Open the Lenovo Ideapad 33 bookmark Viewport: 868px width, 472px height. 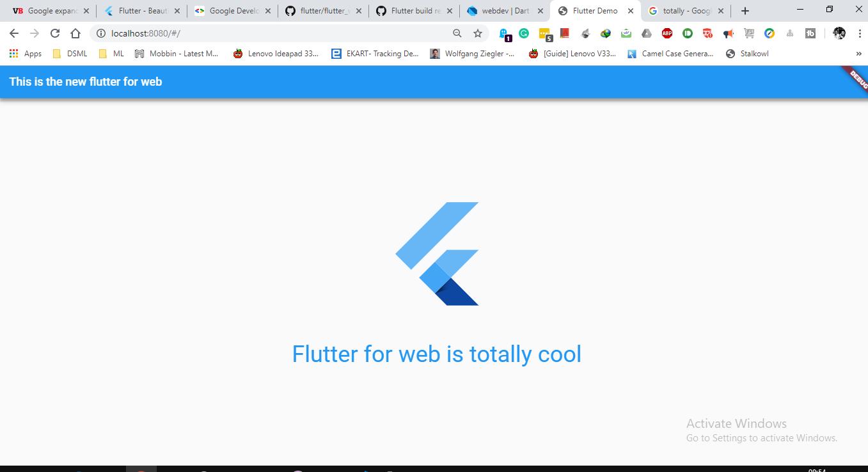click(276, 54)
